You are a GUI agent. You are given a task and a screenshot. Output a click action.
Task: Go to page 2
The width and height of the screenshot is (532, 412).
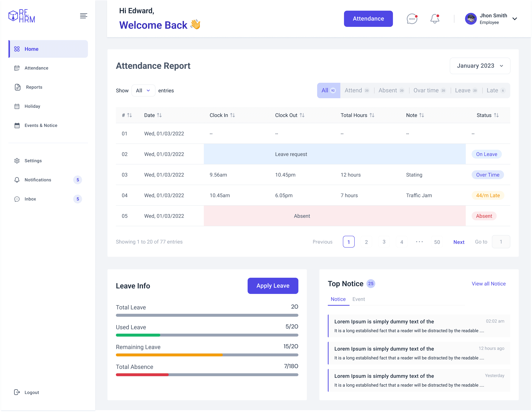coord(366,242)
